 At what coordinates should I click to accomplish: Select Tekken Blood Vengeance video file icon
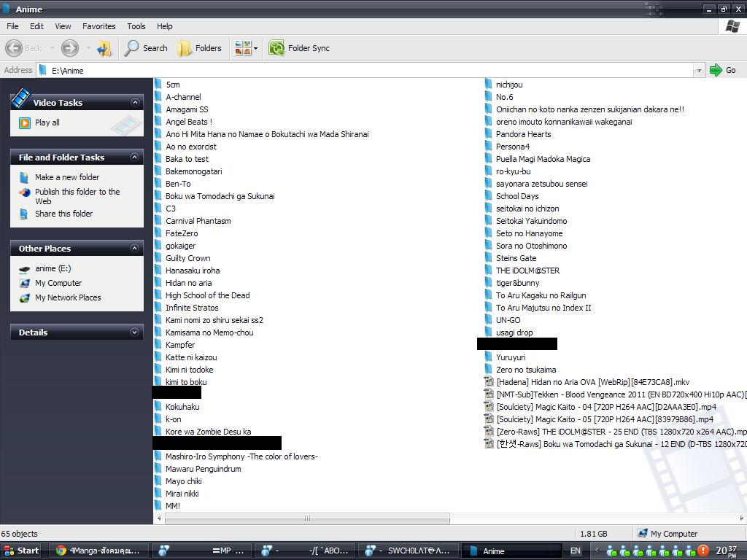point(488,394)
